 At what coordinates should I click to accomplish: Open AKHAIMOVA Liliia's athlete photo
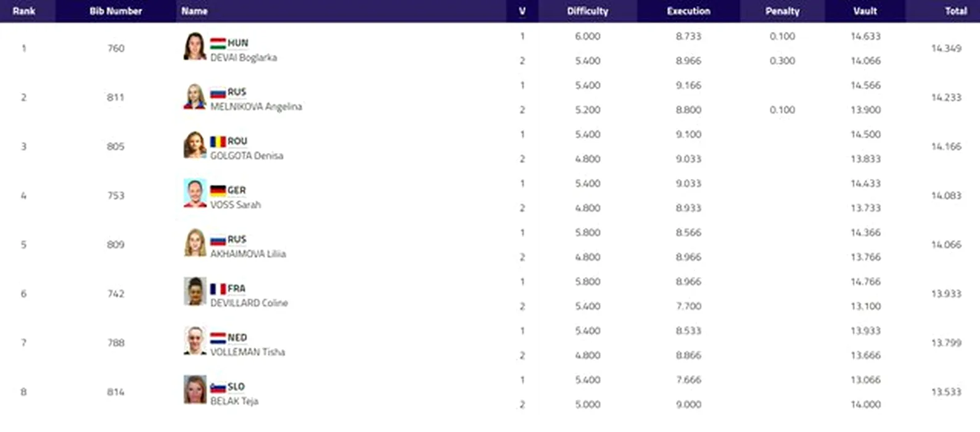(195, 243)
